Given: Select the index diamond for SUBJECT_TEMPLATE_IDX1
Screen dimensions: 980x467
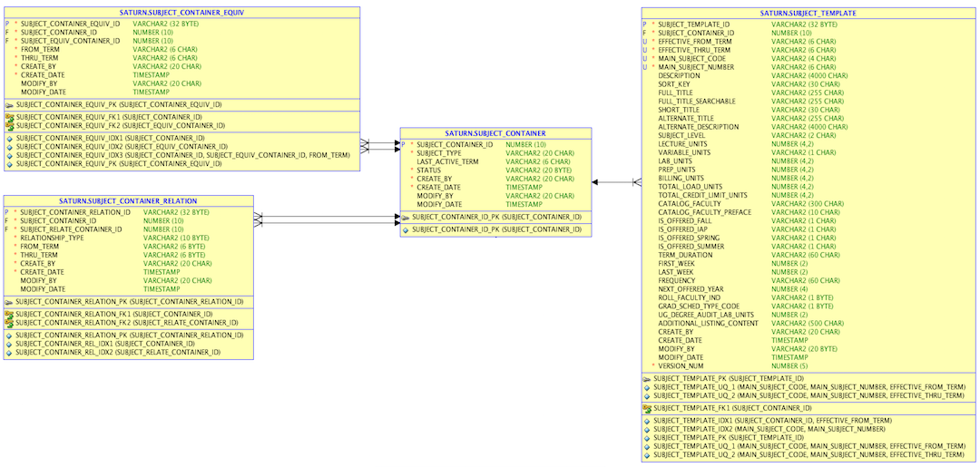Looking at the screenshot, I should click(647, 421).
